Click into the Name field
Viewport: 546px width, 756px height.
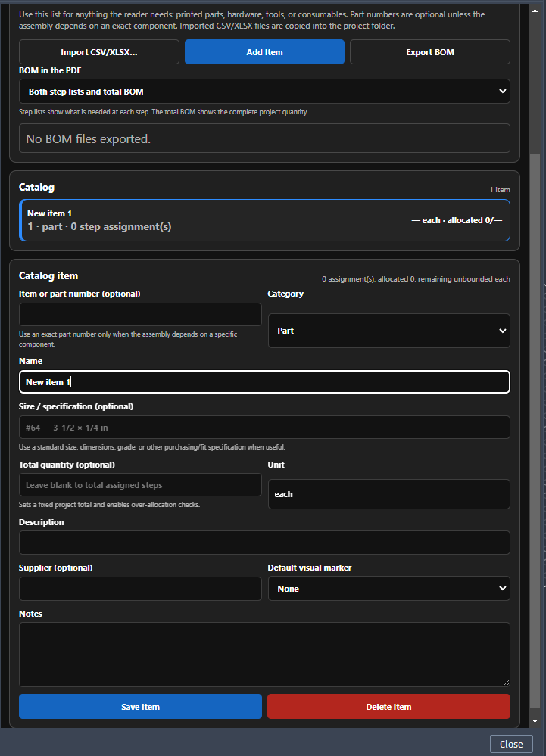tap(264, 382)
